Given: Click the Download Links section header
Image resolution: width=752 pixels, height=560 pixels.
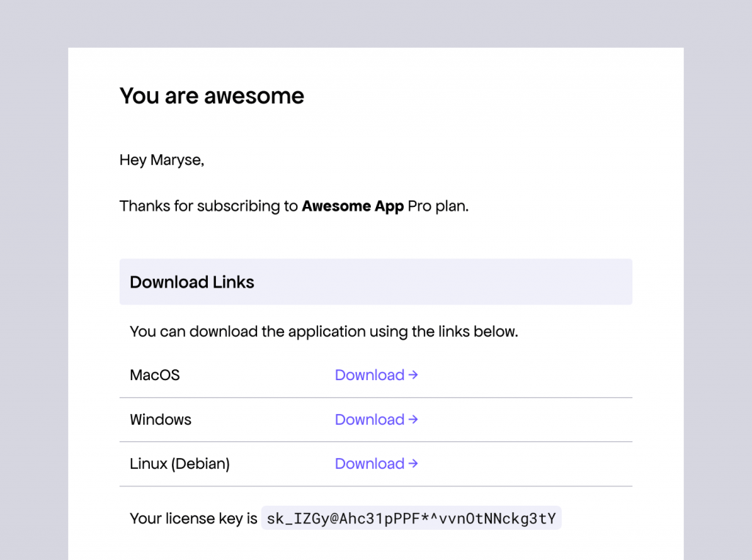Looking at the screenshot, I should (192, 282).
